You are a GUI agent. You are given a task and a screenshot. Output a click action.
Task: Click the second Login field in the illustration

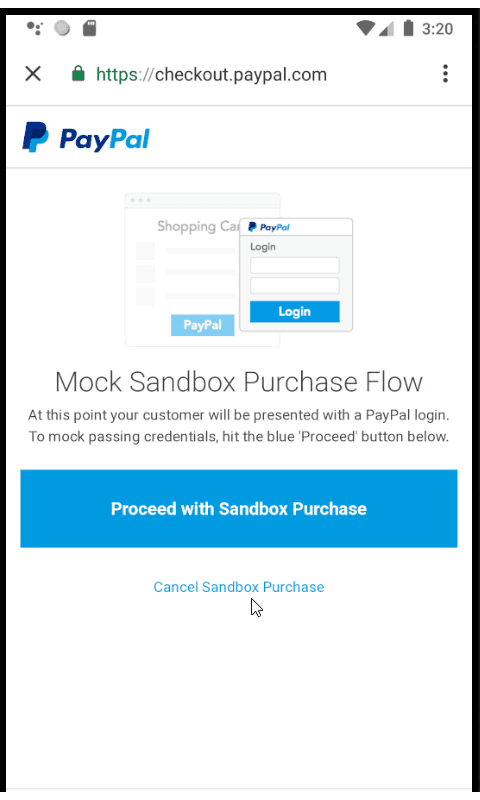[x=294, y=285]
